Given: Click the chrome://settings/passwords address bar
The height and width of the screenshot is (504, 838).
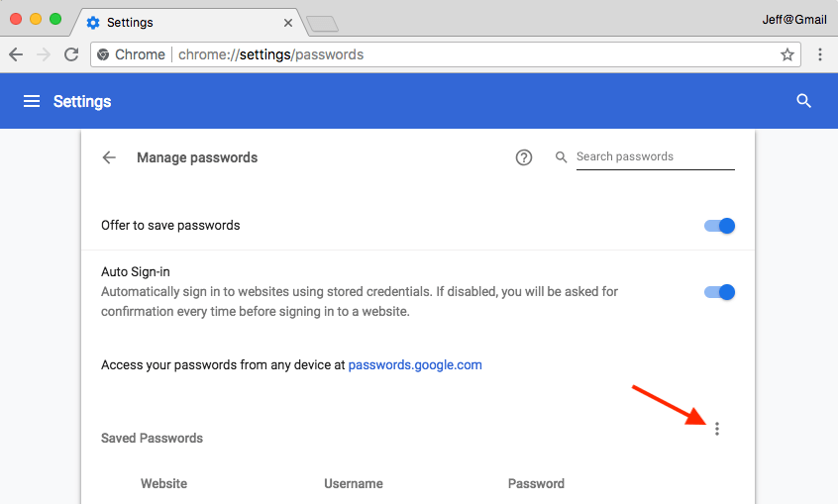Looking at the screenshot, I should (445, 54).
